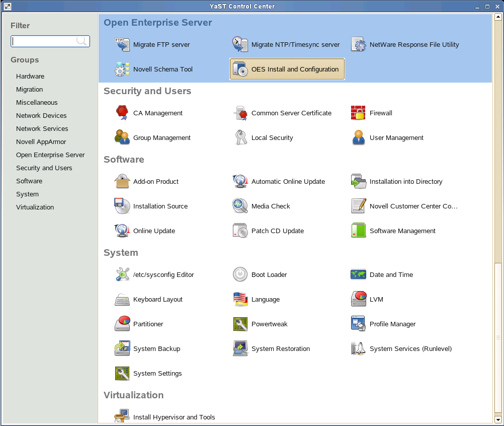Open Patch CD Update icon
The image size is (504, 426).
click(x=240, y=231)
